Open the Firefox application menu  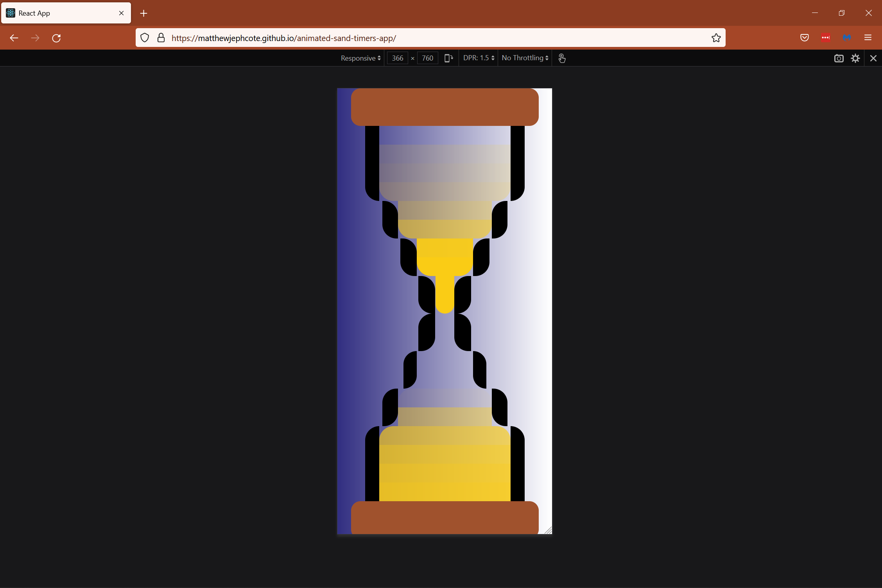[x=868, y=38]
